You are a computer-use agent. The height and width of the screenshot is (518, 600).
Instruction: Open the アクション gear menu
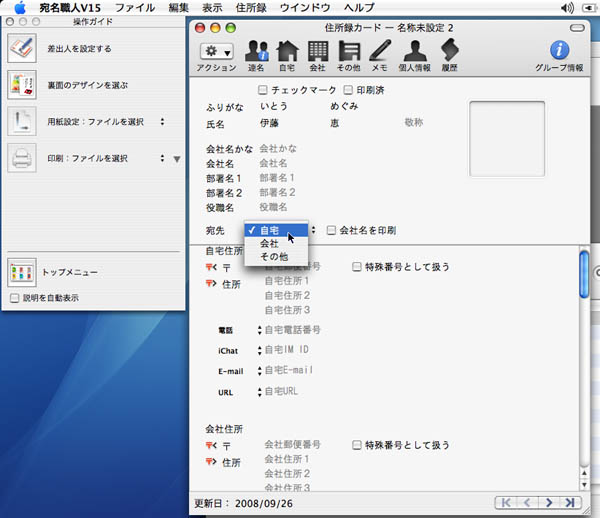click(216, 52)
